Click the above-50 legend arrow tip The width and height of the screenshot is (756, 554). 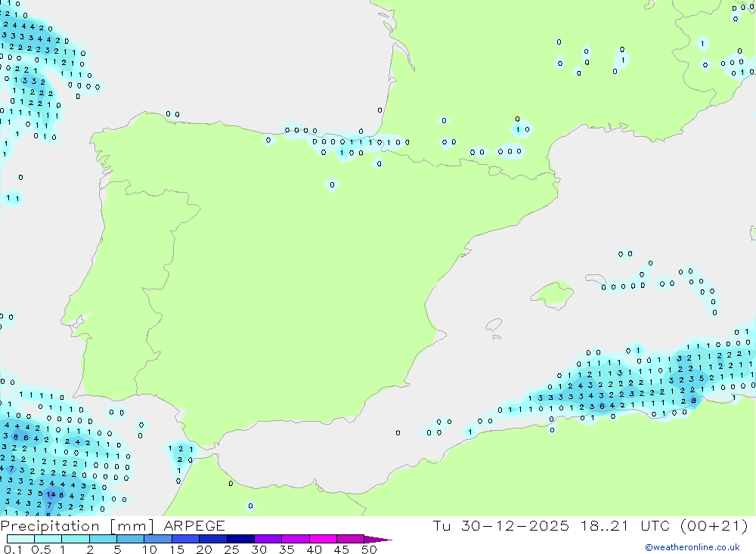click(379, 540)
